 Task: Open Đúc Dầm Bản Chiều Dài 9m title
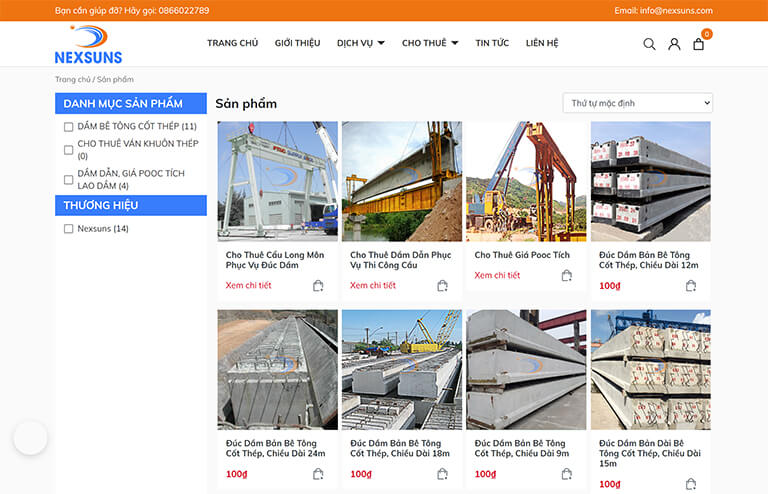point(522,448)
